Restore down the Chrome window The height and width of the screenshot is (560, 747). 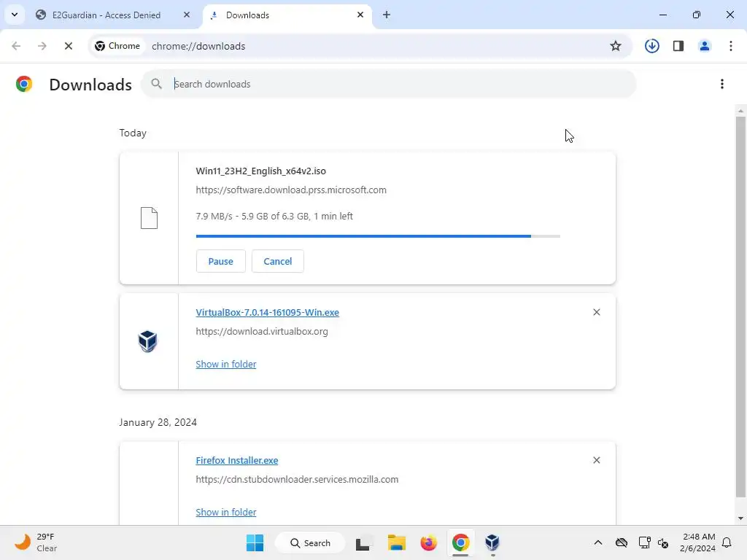(x=697, y=15)
